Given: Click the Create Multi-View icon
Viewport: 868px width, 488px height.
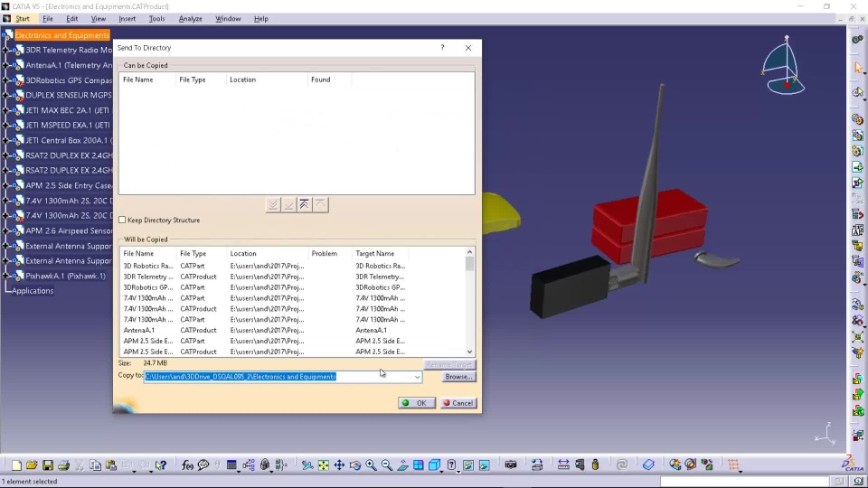Looking at the screenshot, I should point(419,465).
